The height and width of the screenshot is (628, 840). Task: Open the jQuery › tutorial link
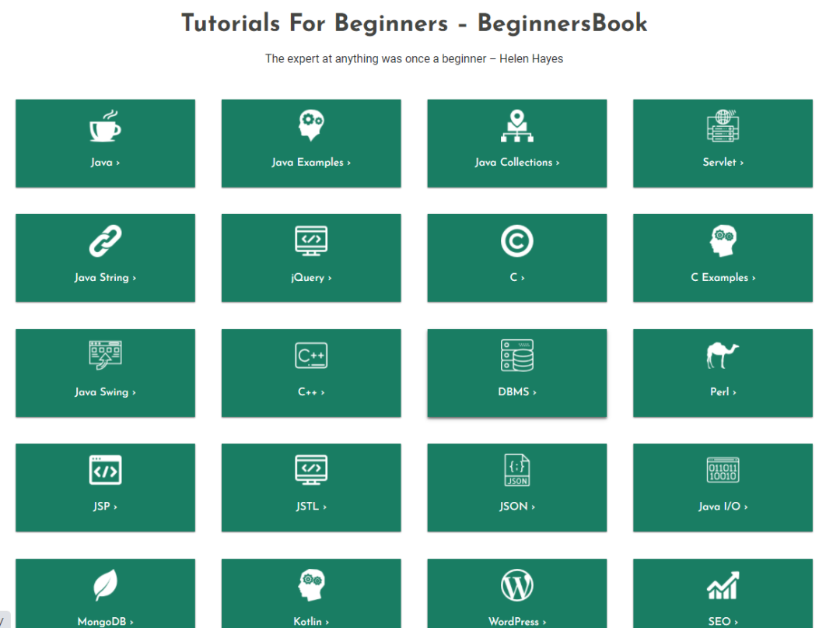pyautogui.click(x=311, y=278)
